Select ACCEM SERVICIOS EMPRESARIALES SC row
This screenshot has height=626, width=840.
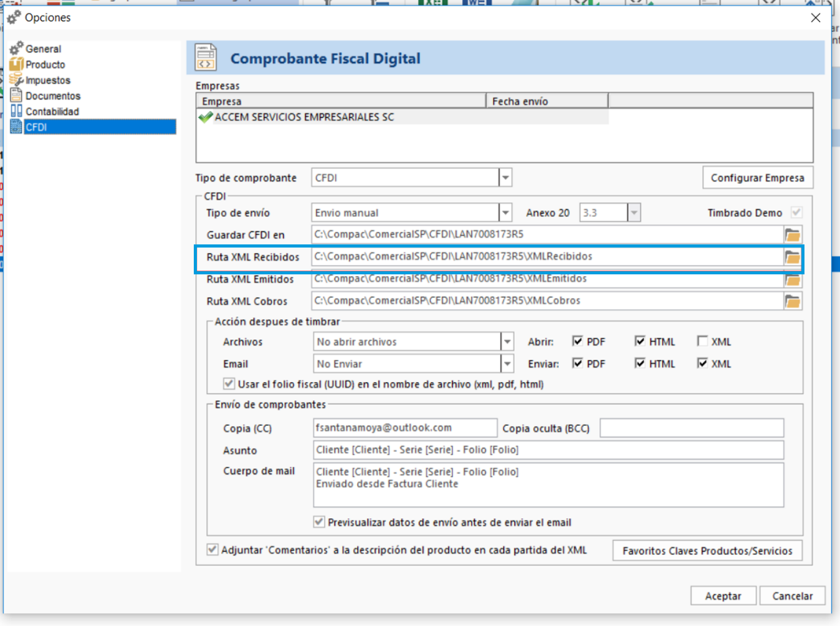(304, 117)
